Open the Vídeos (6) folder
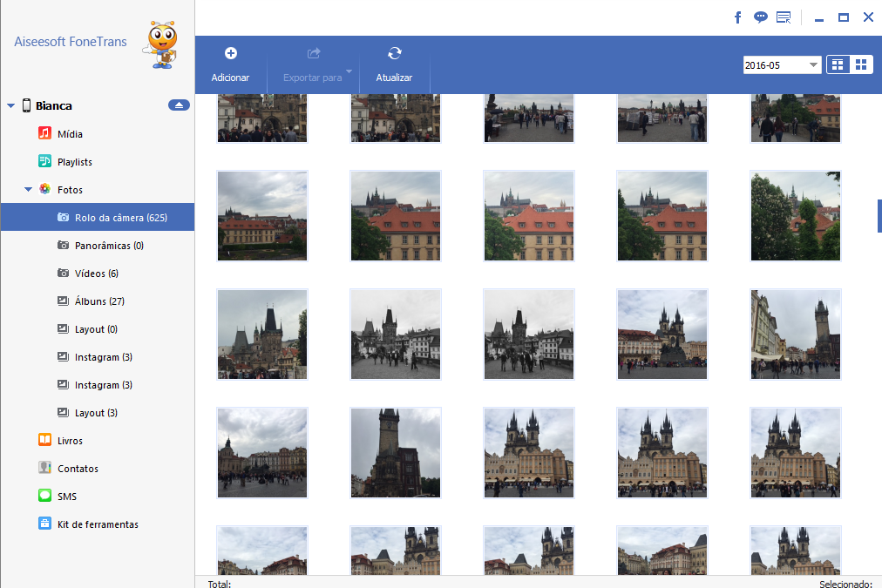 pos(96,274)
